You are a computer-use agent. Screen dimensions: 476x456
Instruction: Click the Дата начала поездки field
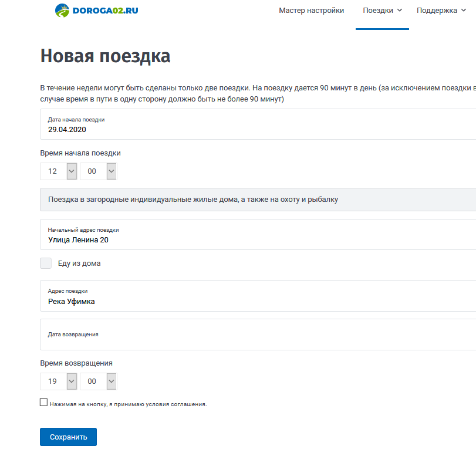(258, 124)
